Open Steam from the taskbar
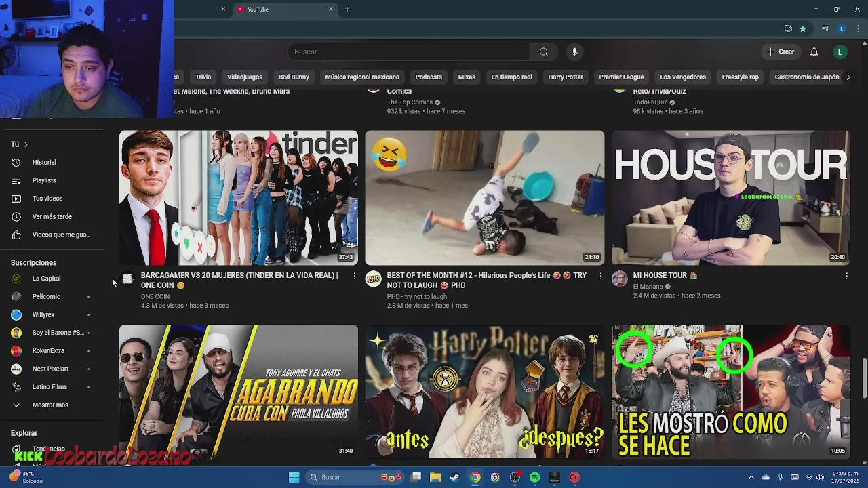The height and width of the screenshot is (488, 868). point(454,478)
